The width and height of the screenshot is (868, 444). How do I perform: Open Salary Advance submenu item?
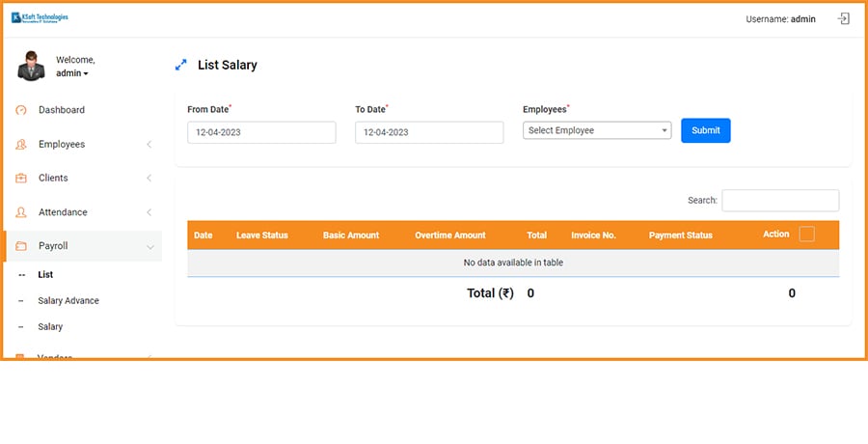click(68, 301)
